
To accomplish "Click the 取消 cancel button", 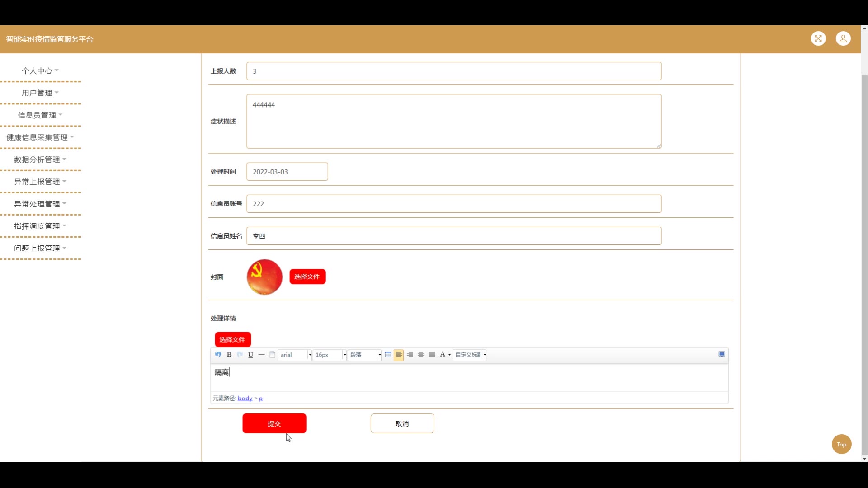I will [402, 423].
